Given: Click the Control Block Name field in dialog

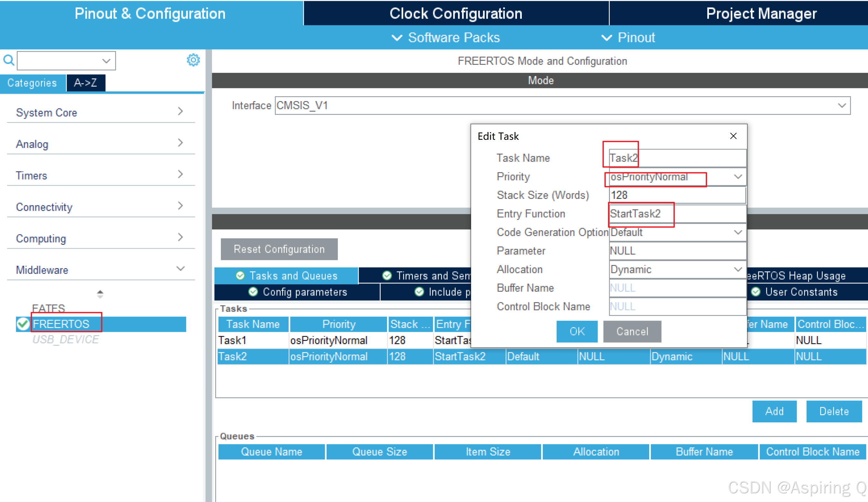Looking at the screenshot, I should click(x=678, y=307).
